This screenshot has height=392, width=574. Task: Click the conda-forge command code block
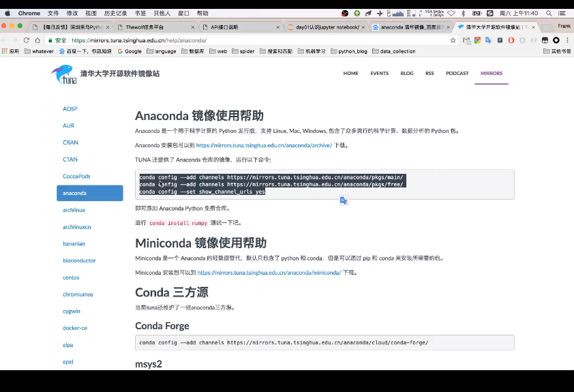click(324, 343)
